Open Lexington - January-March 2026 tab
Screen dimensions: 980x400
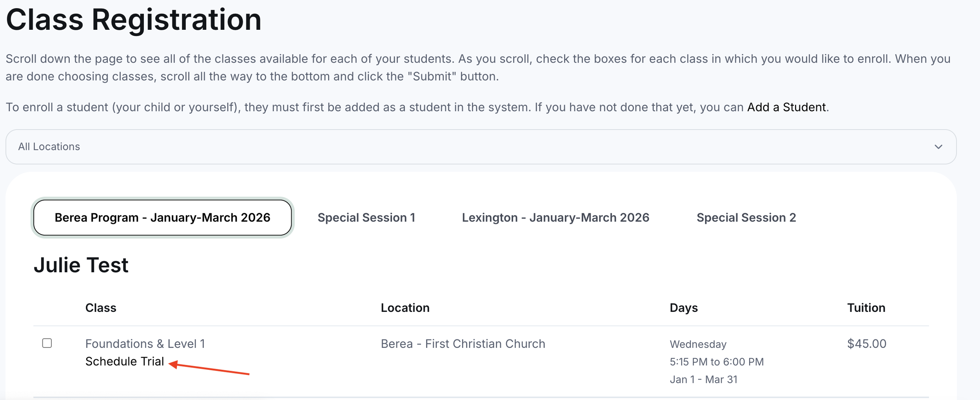pos(555,217)
